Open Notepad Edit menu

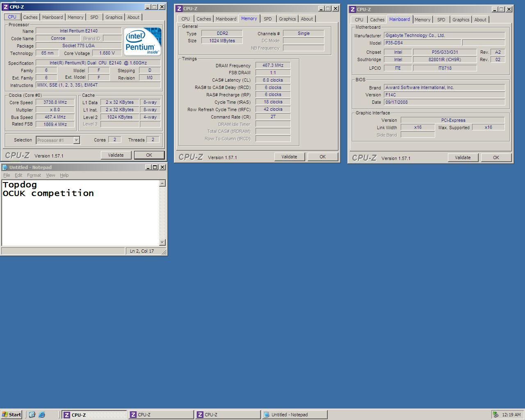tap(18, 175)
